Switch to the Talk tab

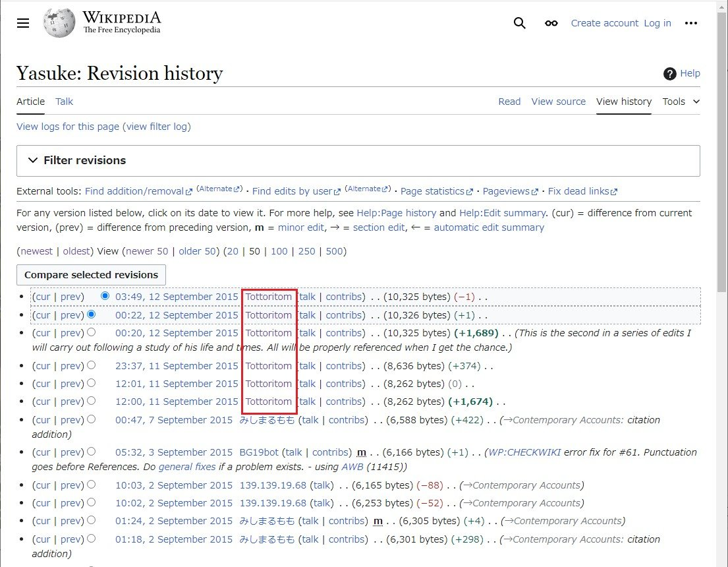click(65, 102)
